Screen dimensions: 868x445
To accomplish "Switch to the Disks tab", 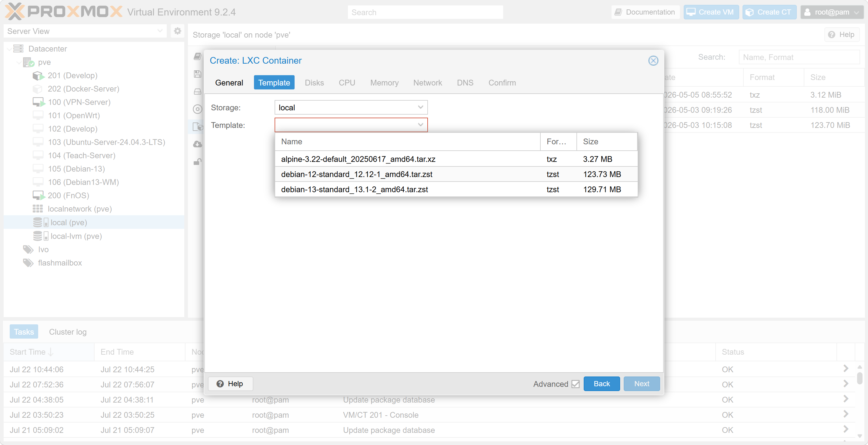I will tap(314, 82).
